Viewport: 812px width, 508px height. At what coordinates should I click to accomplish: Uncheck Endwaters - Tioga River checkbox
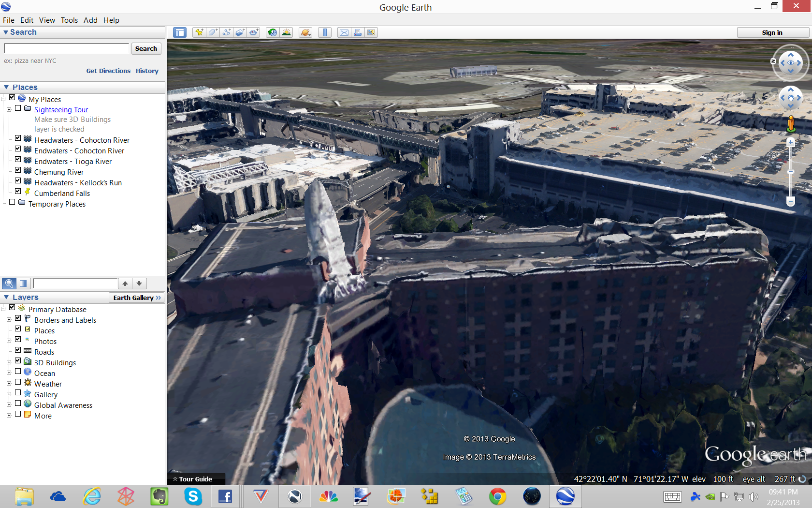[18, 160]
